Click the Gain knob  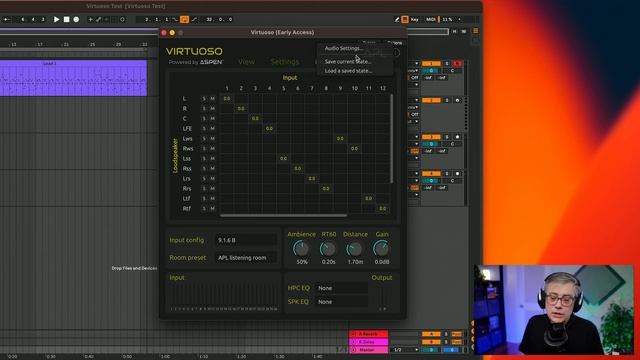pyautogui.click(x=381, y=248)
